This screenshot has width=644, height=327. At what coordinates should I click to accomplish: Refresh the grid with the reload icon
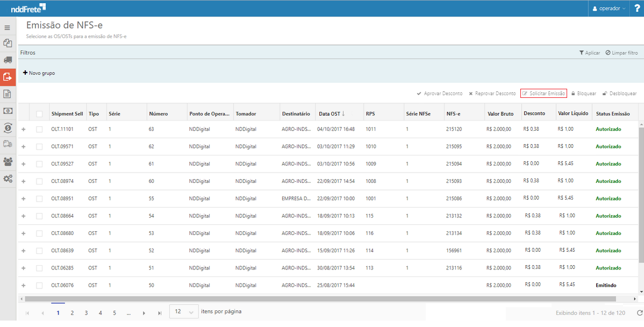pyautogui.click(x=639, y=312)
